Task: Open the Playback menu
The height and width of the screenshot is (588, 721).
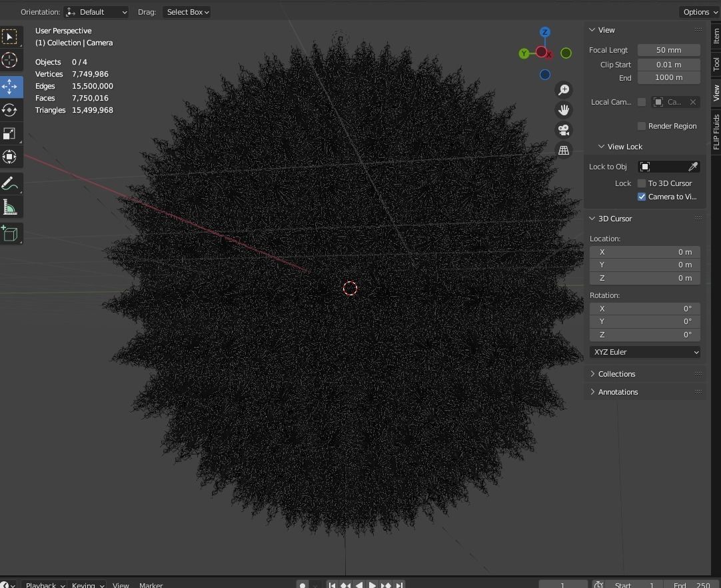Action: coord(45,585)
